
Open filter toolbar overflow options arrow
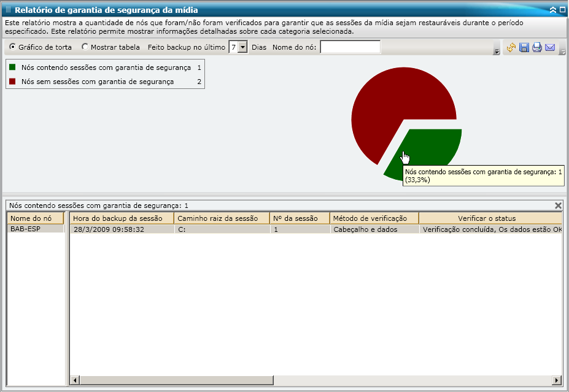(497, 52)
